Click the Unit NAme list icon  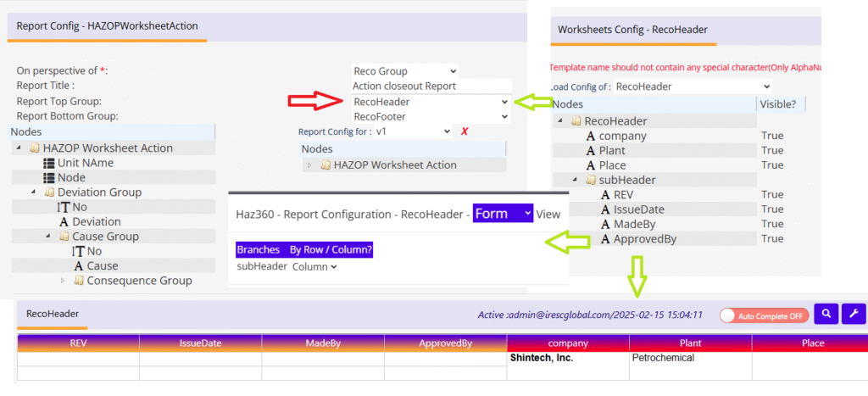pyautogui.click(x=48, y=163)
